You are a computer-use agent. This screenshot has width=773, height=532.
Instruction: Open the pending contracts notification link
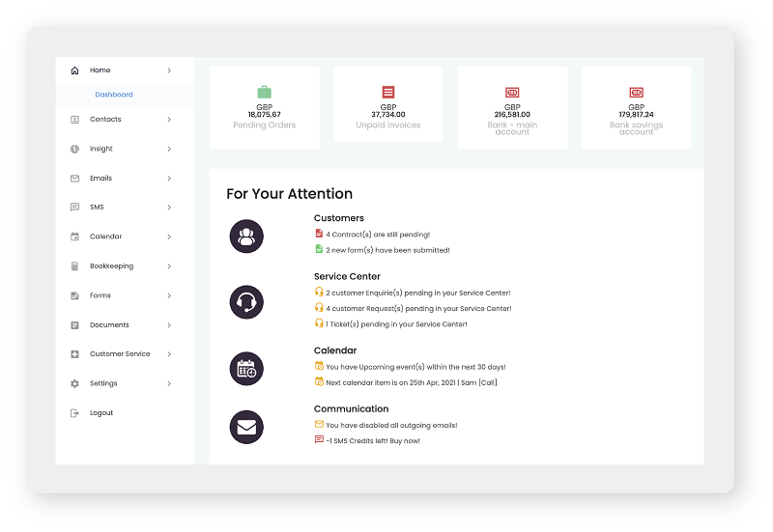point(377,235)
